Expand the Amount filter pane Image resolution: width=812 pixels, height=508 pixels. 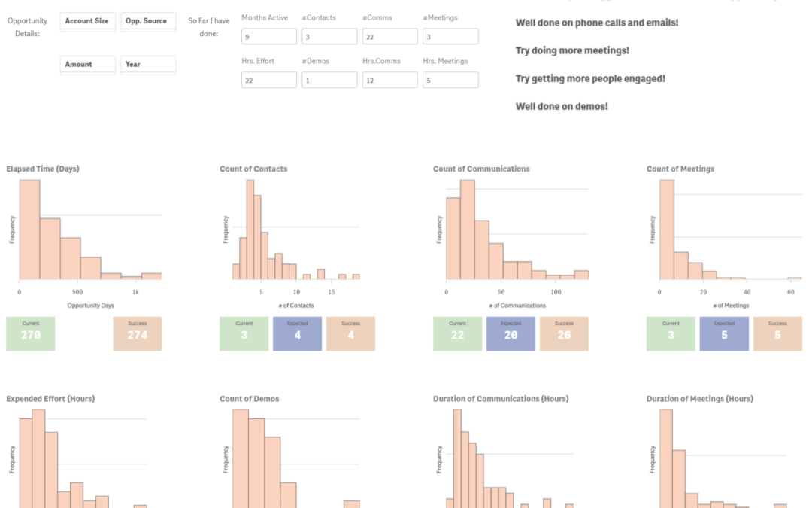pyautogui.click(x=87, y=65)
